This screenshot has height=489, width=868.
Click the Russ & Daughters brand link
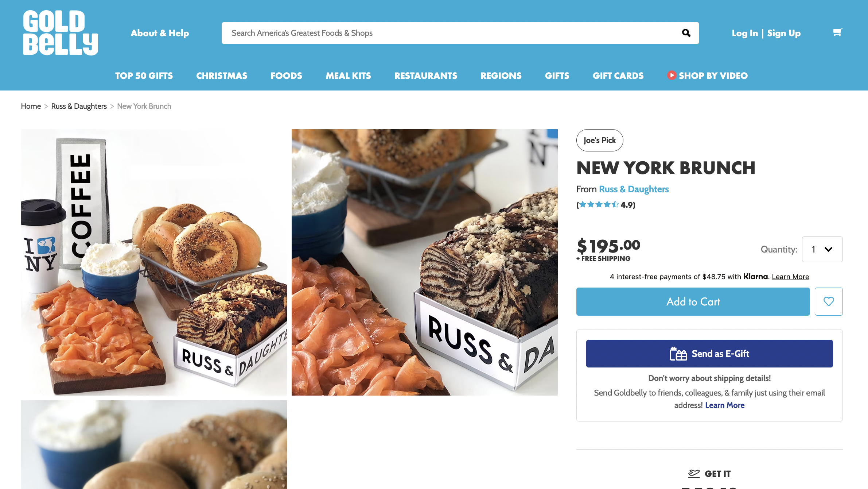pos(634,189)
